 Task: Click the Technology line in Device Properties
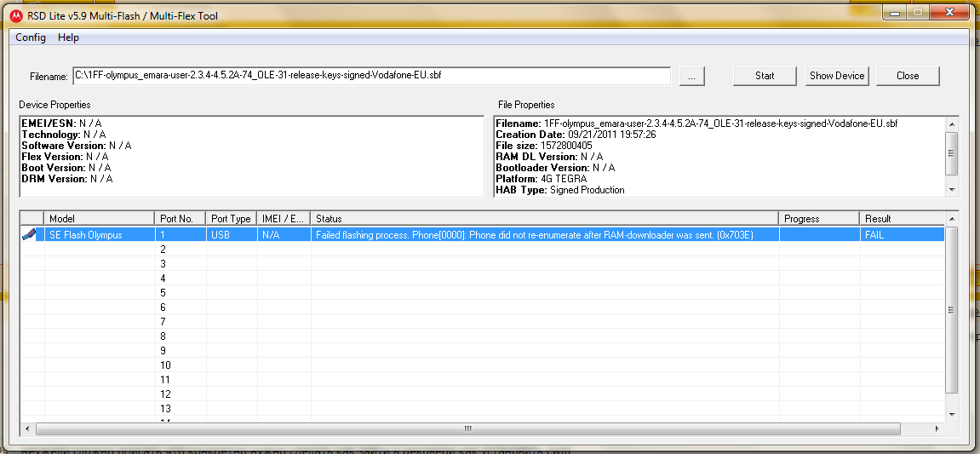pyautogui.click(x=64, y=135)
